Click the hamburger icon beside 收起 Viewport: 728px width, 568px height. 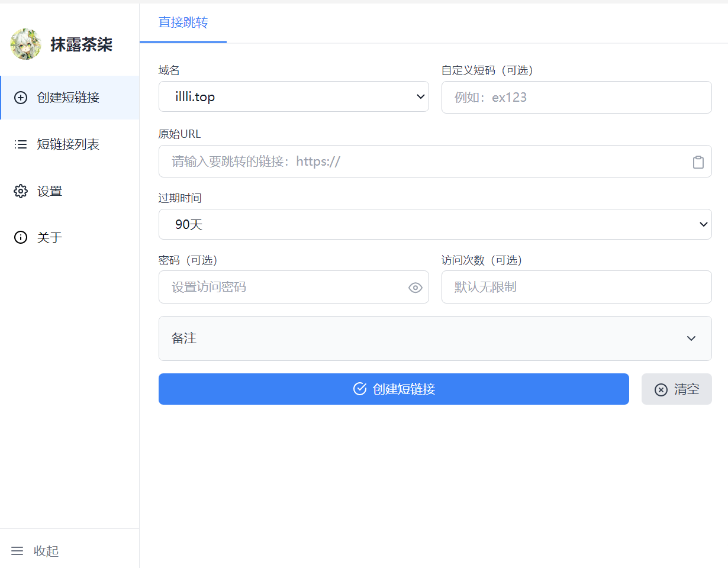[x=17, y=551]
